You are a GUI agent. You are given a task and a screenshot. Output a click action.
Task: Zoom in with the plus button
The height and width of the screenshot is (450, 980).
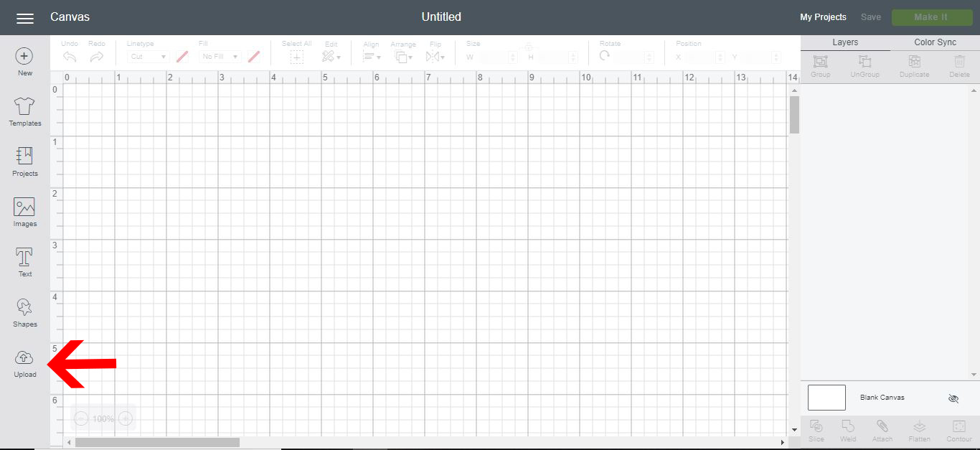[126, 418]
